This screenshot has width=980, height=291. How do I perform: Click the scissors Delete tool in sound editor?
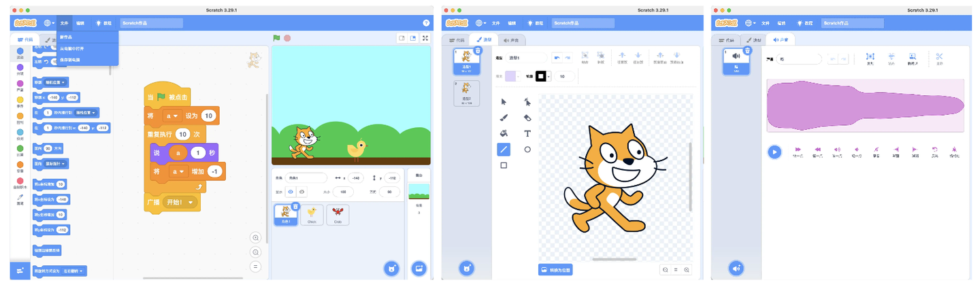coord(940,58)
